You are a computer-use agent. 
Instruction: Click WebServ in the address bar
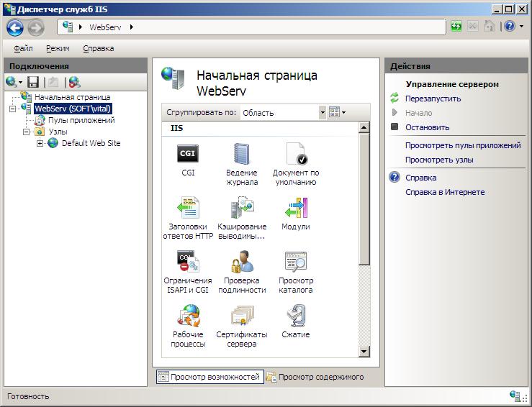pos(105,27)
